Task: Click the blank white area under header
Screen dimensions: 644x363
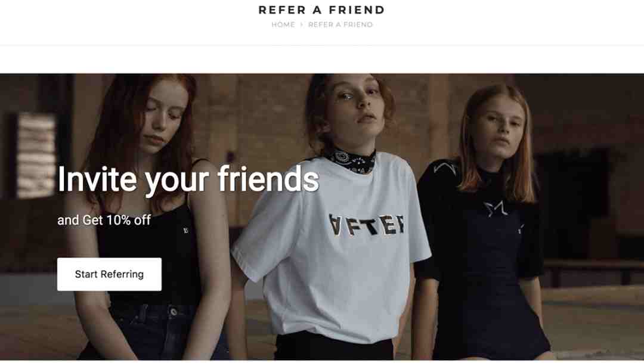Action: pyautogui.click(x=321, y=60)
